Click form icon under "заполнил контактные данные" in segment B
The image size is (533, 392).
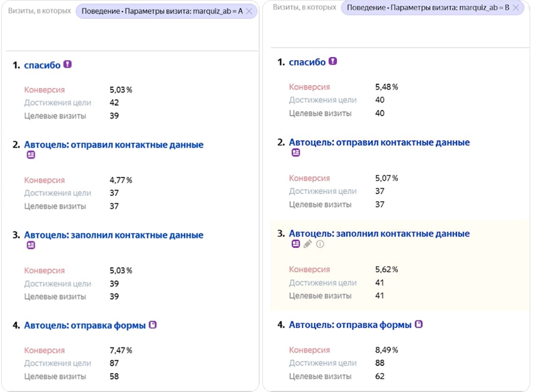[x=296, y=244]
